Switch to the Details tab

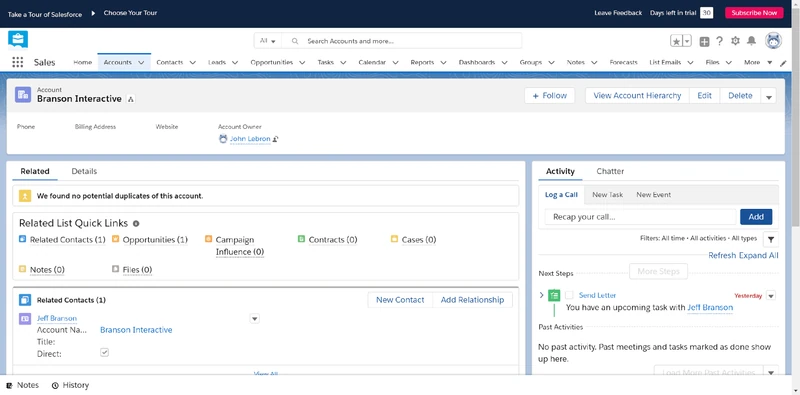(84, 171)
